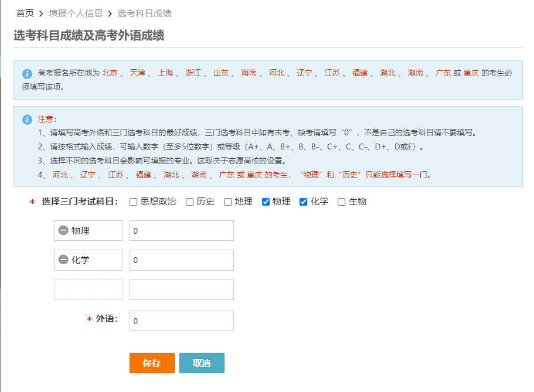534x392 pixels.
Task: Click the minus icon beside 物理
Action: [63, 231]
